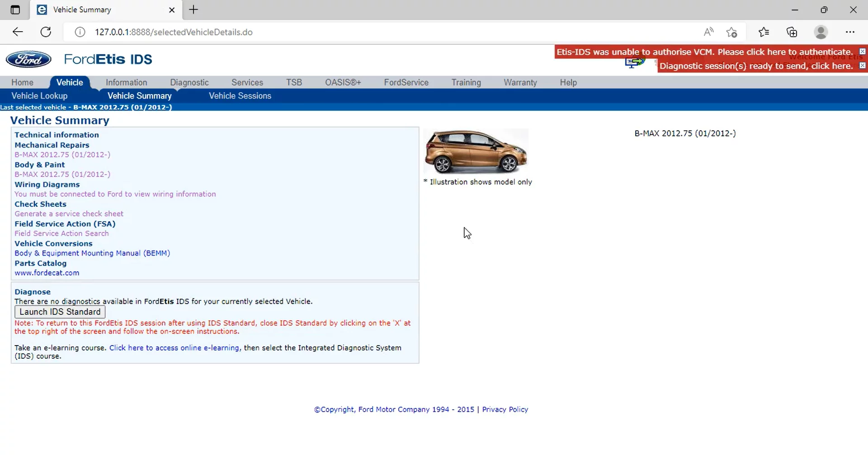
Task: Click the browser back arrow
Action: pos(18,32)
